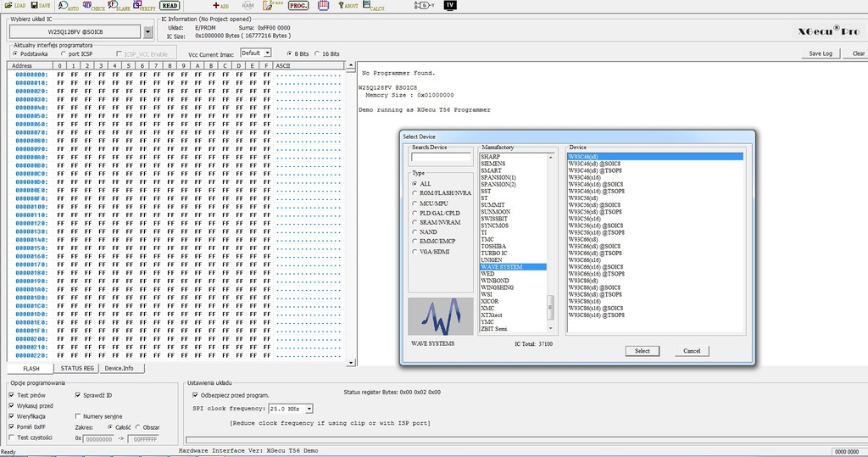Expand the SPI clock frequency dropdown
This screenshot has height=457, width=868.
click(308, 409)
